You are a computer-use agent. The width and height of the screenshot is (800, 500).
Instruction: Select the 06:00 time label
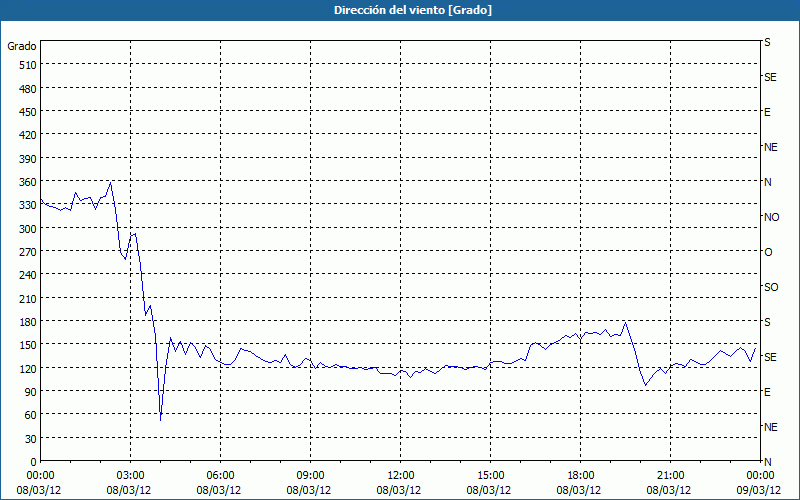click(x=220, y=476)
